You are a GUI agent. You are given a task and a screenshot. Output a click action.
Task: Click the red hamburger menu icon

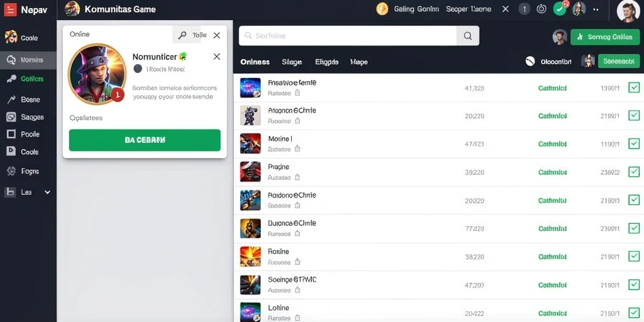coord(10,9)
